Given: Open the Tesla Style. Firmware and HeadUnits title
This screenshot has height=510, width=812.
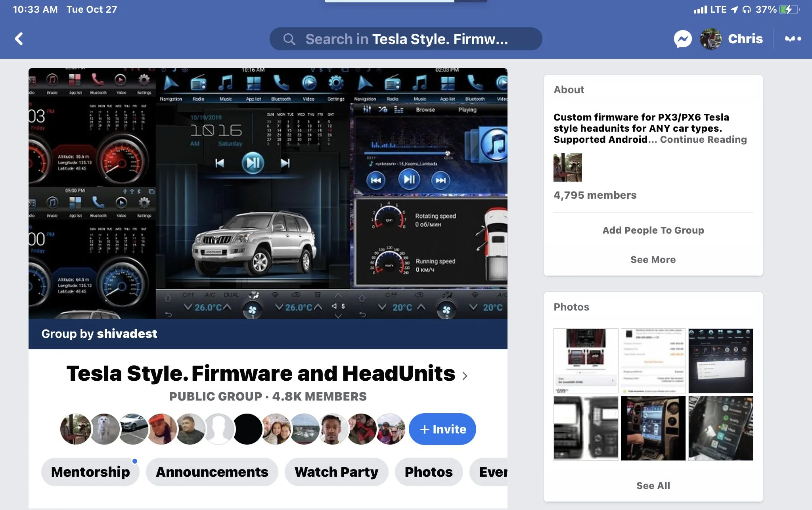Looking at the screenshot, I should click(x=261, y=374).
